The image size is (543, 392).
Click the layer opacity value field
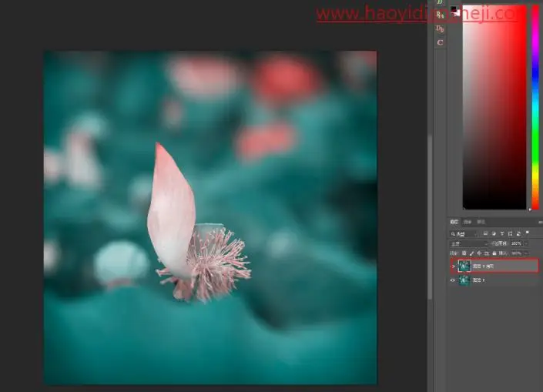tap(516, 243)
